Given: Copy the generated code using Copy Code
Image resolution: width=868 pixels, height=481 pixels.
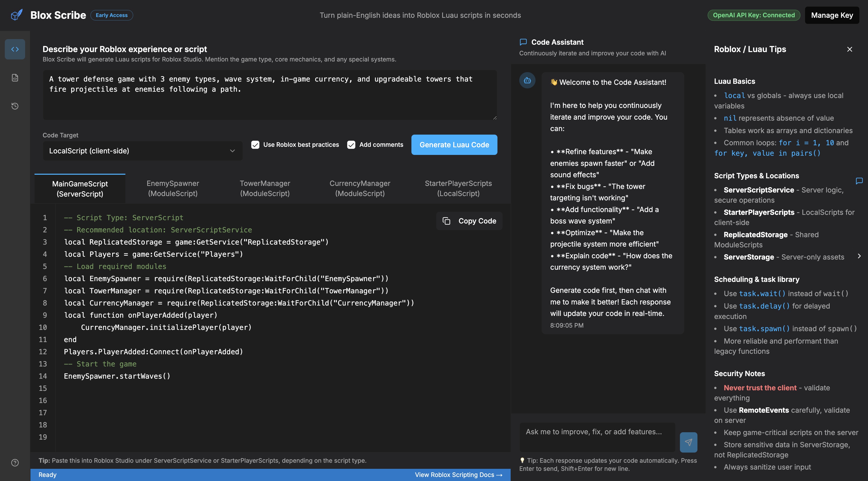Looking at the screenshot, I should point(469,221).
